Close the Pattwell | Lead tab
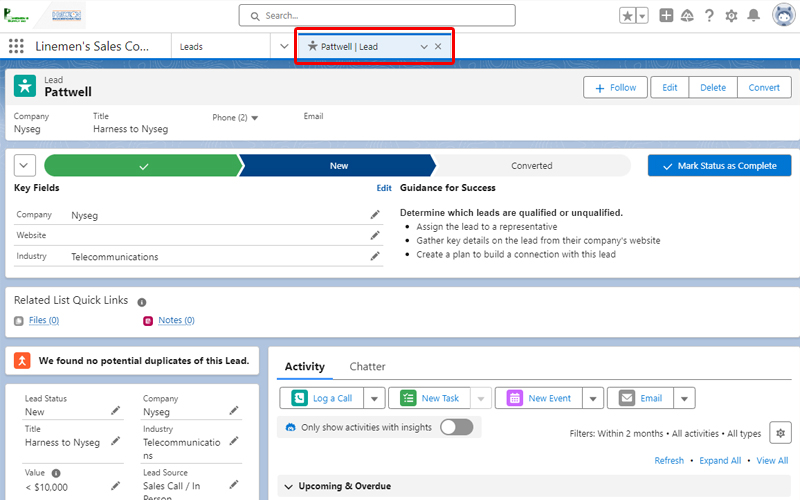This screenshot has width=800, height=500. [438, 46]
